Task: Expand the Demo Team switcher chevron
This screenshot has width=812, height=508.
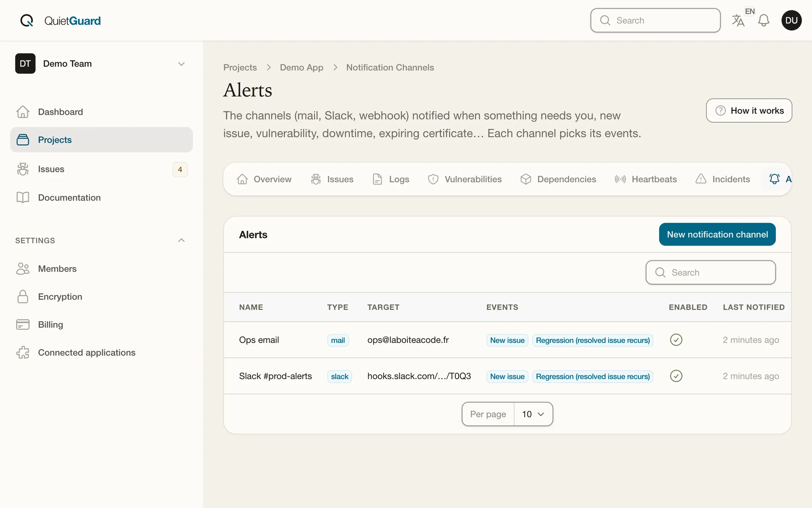Action: click(181, 64)
